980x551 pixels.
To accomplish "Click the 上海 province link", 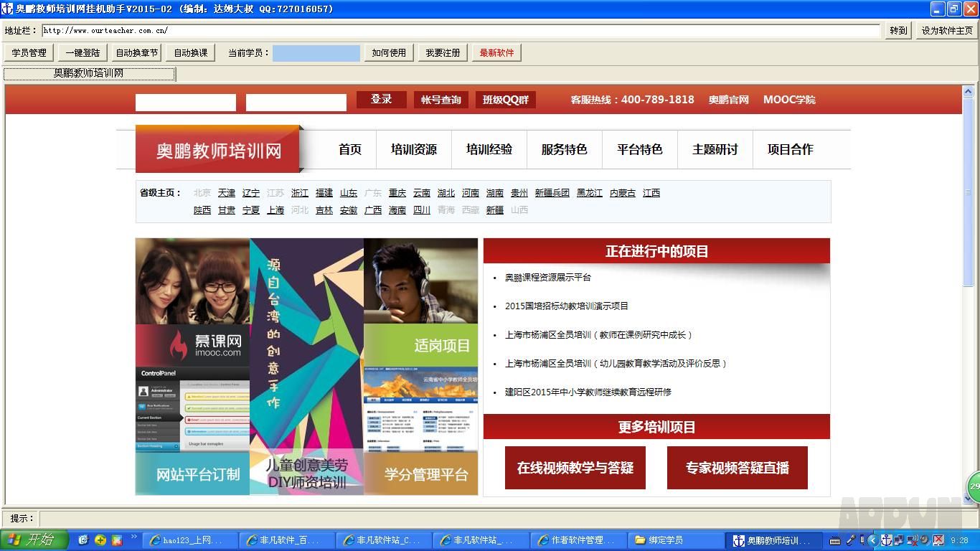I will 275,210.
